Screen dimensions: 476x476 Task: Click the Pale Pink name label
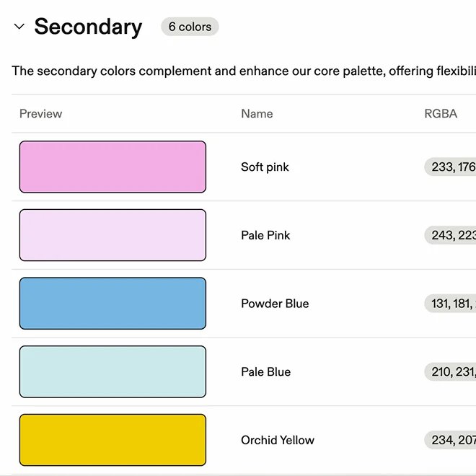265,235
